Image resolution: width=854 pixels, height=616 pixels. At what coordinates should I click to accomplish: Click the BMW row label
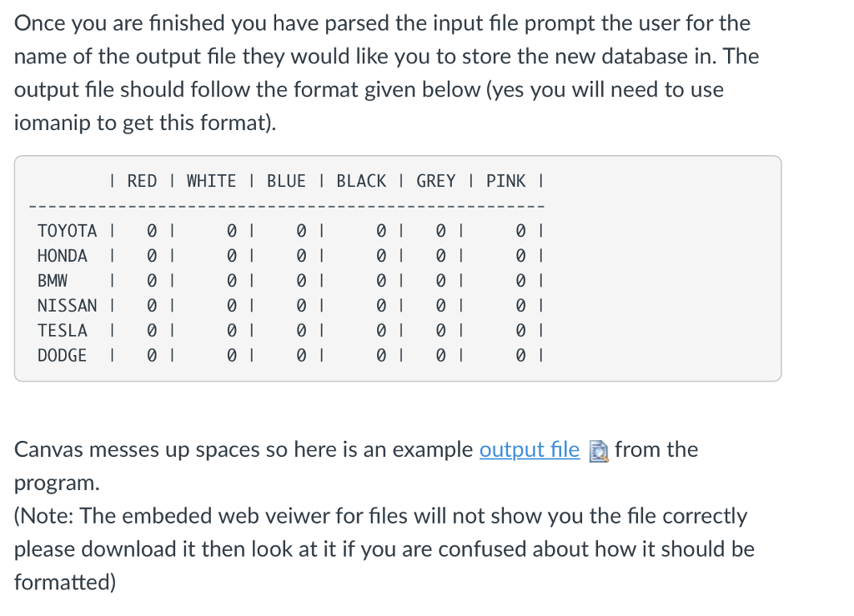[53, 281]
